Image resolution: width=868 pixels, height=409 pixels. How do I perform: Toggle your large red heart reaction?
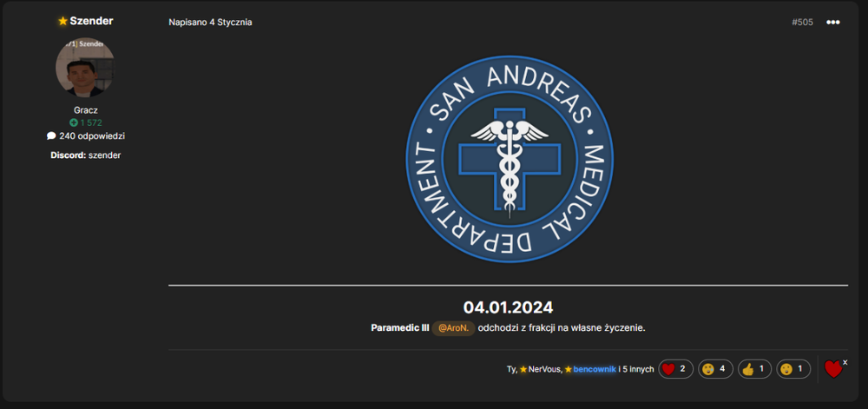(832, 369)
